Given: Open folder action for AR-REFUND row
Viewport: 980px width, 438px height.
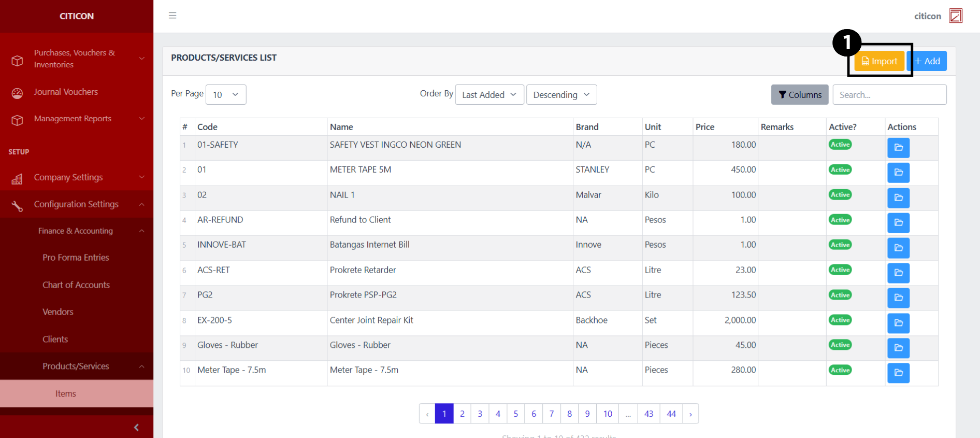Looking at the screenshot, I should (898, 223).
